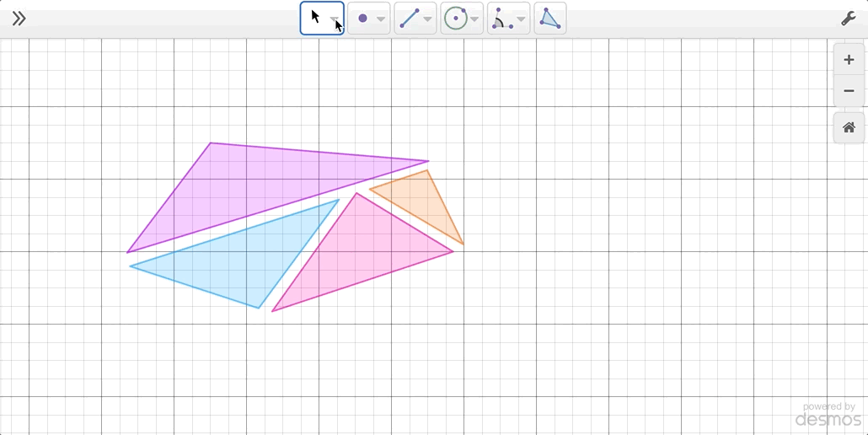Expand the sidebar with double chevron
Viewport: 868px width, 435px height.
pos(19,19)
